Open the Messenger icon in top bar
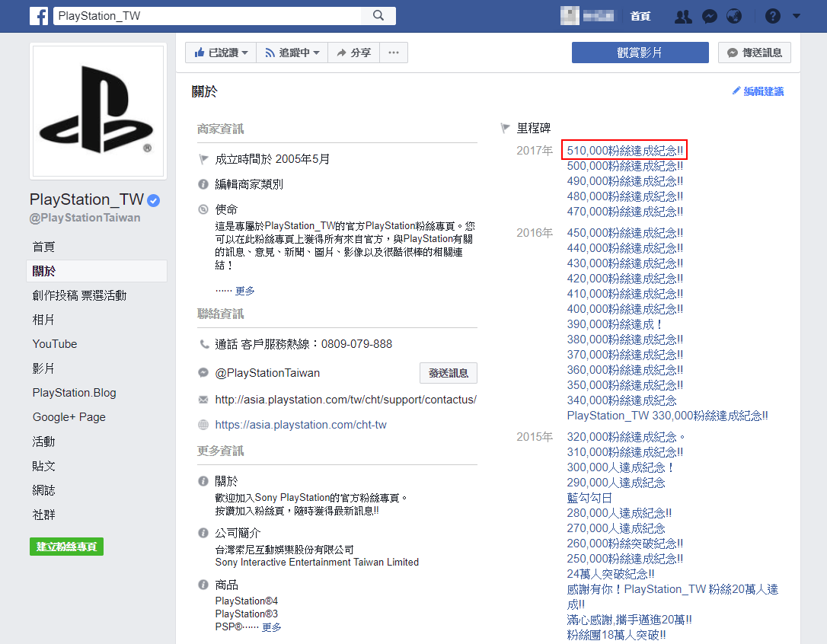This screenshot has height=644, width=827. click(x=709, y=16)
